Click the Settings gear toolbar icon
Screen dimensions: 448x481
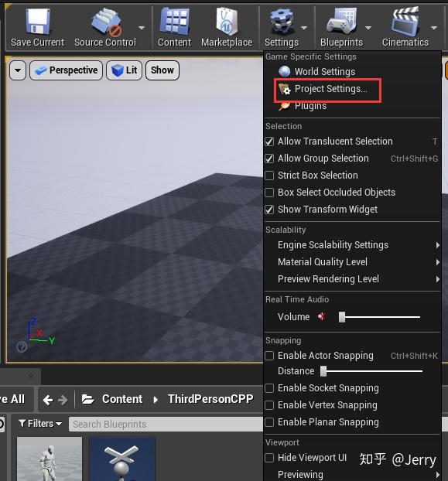[282, 22]
